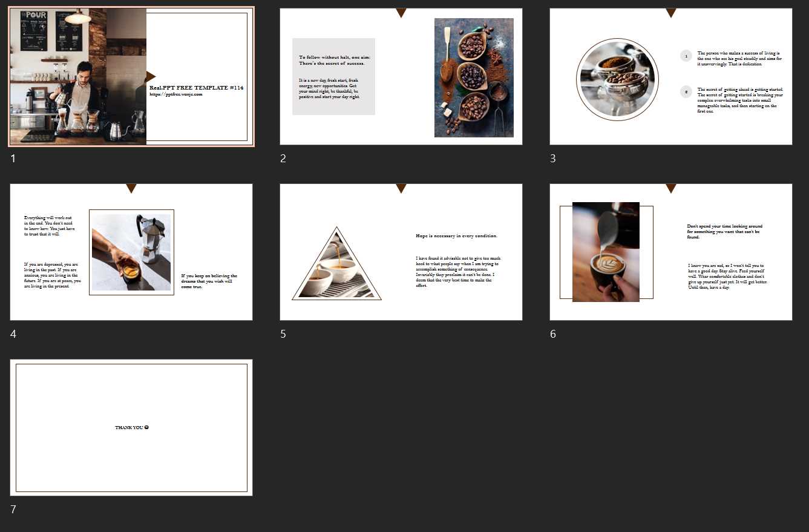This screenshot has width=809, height=532.
Task: Click 'To follow without halt, one aim' heading
Action: pos(335,60)
